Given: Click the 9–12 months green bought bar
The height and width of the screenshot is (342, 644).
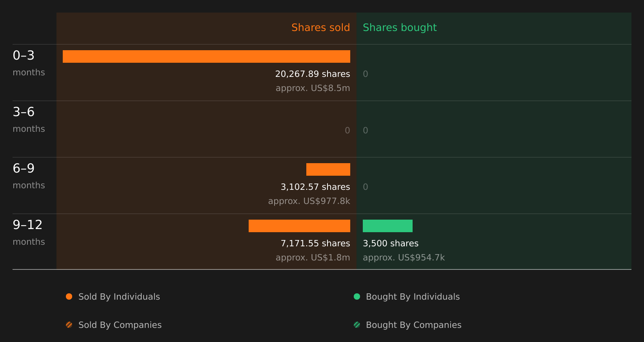Looking at the screenshot, I should coord(387,226).
